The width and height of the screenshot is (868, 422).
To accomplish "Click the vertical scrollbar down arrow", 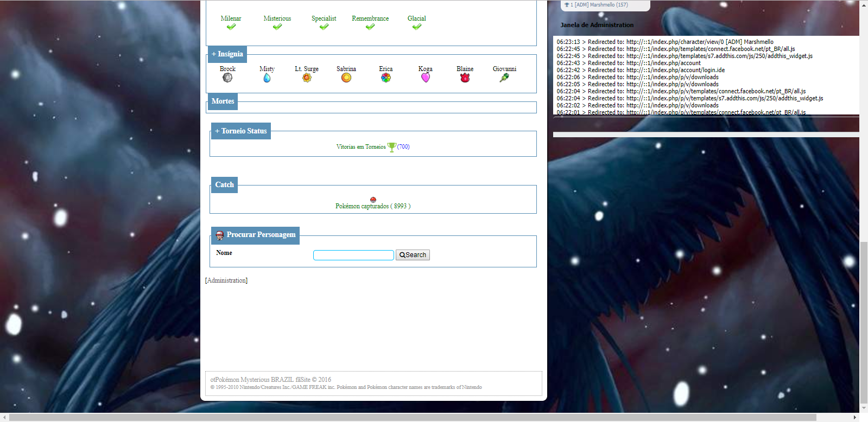I will click(864, 408).
